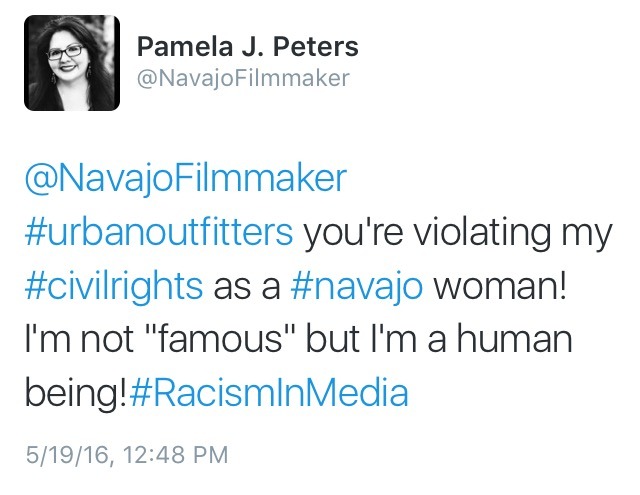Click the display name Pamela J. Peters
This screenshot has height=495, width=640.
(x=248, y=46)
